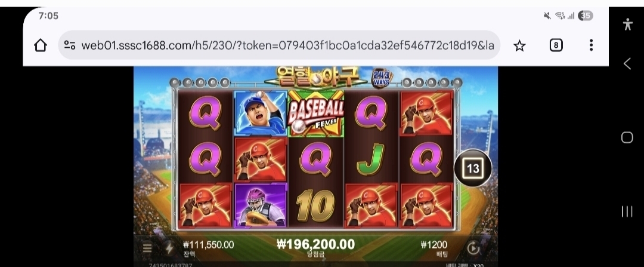644x267 pixels.
Task: Tap the 243 Ways badge
Action: point(382,78)
